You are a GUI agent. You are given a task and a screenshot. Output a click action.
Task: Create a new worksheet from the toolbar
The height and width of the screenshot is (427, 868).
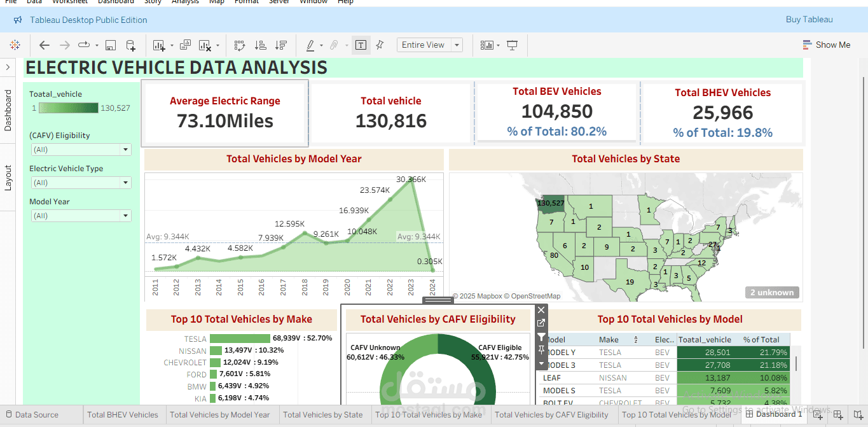[159, 45]
